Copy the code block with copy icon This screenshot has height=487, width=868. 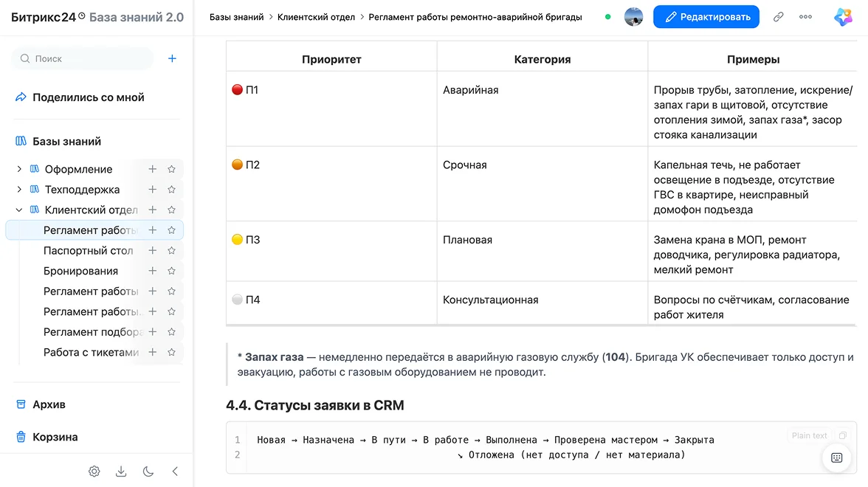pyautogui.click(x=843, y=435)
